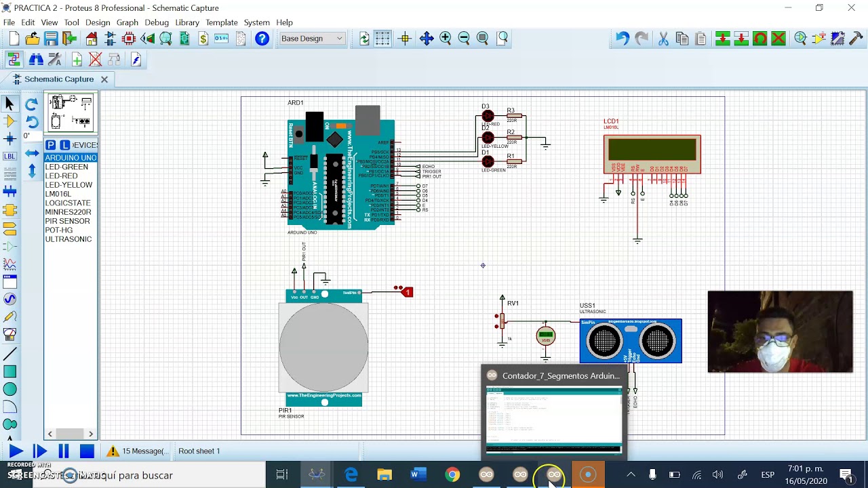Click the P pick devices button
Image resolution: width=868 pixels, height=488 pixels.
(51, 145)
